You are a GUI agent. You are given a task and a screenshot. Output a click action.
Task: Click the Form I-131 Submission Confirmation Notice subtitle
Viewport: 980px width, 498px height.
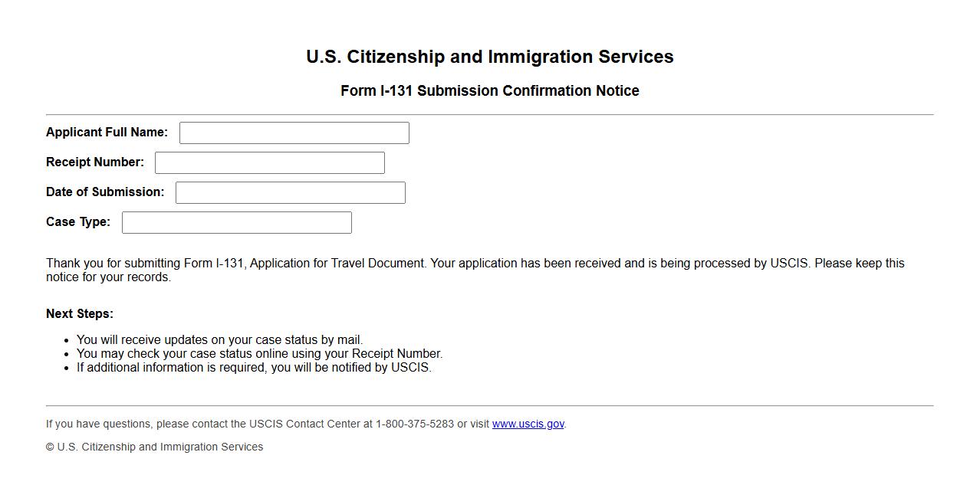489,90
